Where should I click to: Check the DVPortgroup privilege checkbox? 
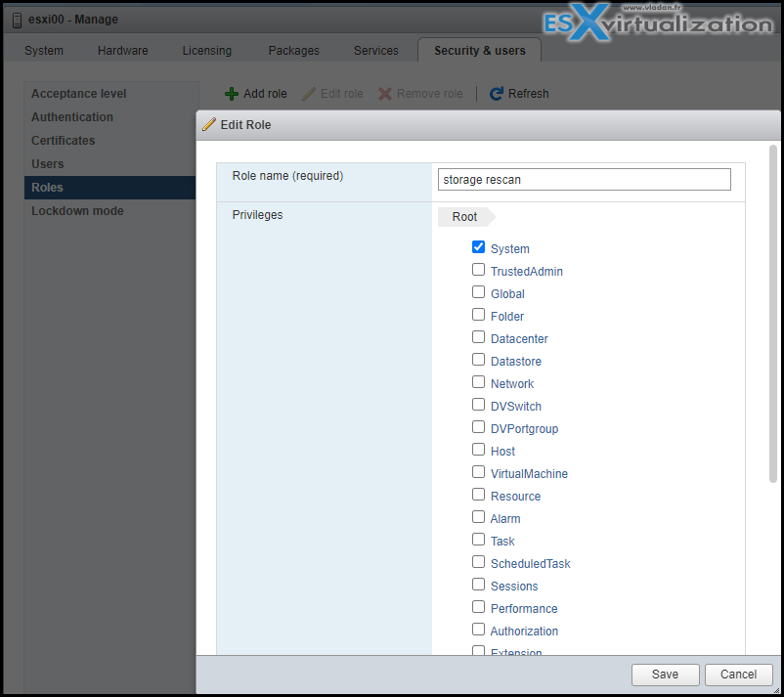pos(478,427)
